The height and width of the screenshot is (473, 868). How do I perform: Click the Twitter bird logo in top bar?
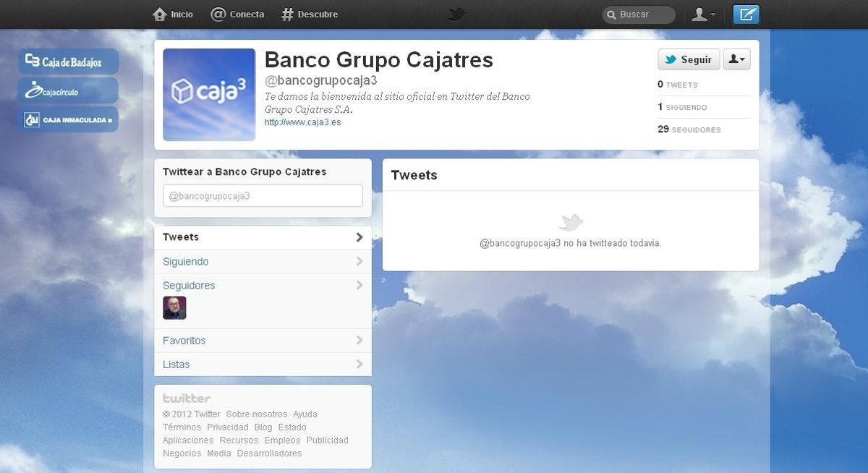click(456, 14)
